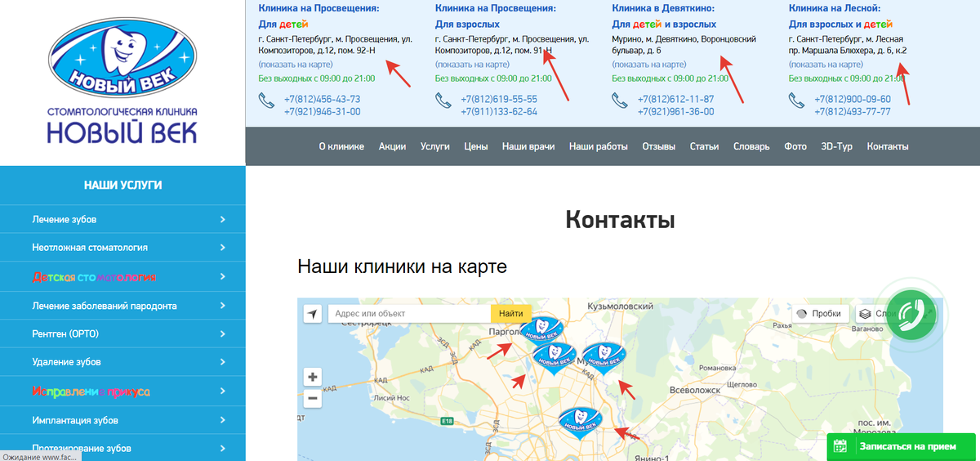Expand Лечение зубов sidebar chevron
Image resolution: width=980 pixels, height=461 pixels.
223,220
